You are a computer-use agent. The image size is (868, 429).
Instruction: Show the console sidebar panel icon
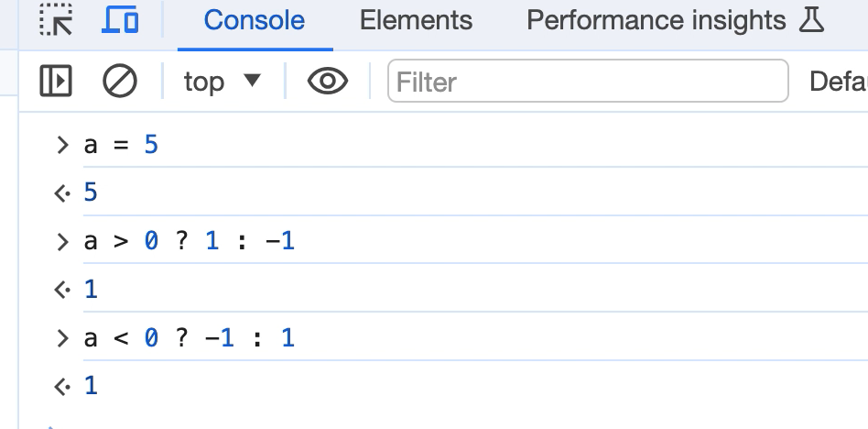point(56,81)
